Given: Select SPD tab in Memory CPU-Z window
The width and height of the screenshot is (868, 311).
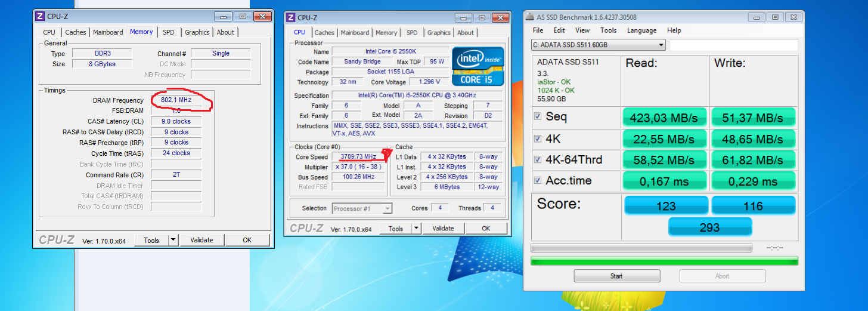Looking at the screenshot, I should (x=169, y=32).
